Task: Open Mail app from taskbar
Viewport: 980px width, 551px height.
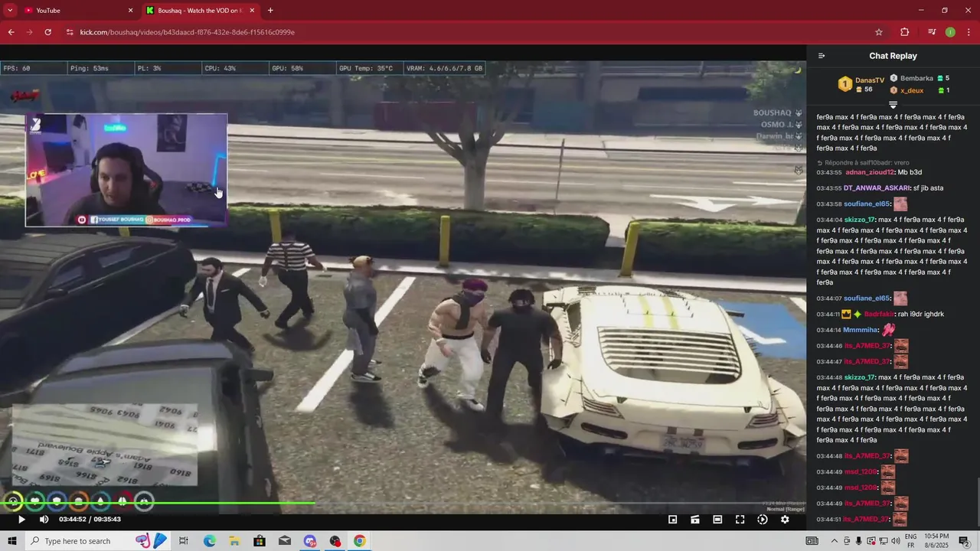Action: 285,541
